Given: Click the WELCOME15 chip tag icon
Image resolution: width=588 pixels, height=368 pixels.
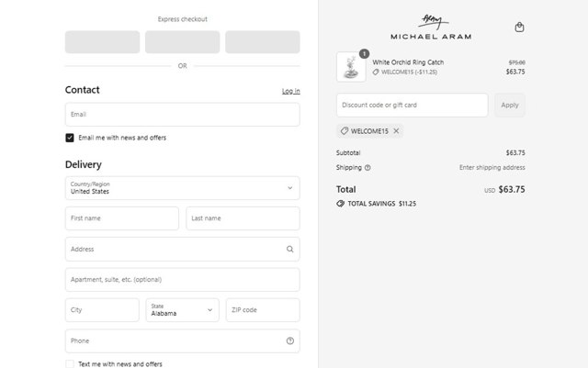Looking at the screenshot, I should pos(345,131).
